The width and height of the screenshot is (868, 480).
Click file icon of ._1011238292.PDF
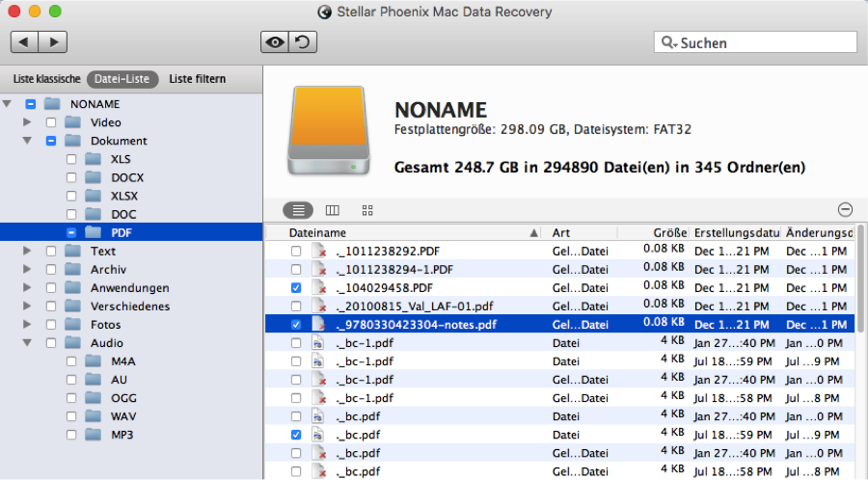tap(318, 251)
